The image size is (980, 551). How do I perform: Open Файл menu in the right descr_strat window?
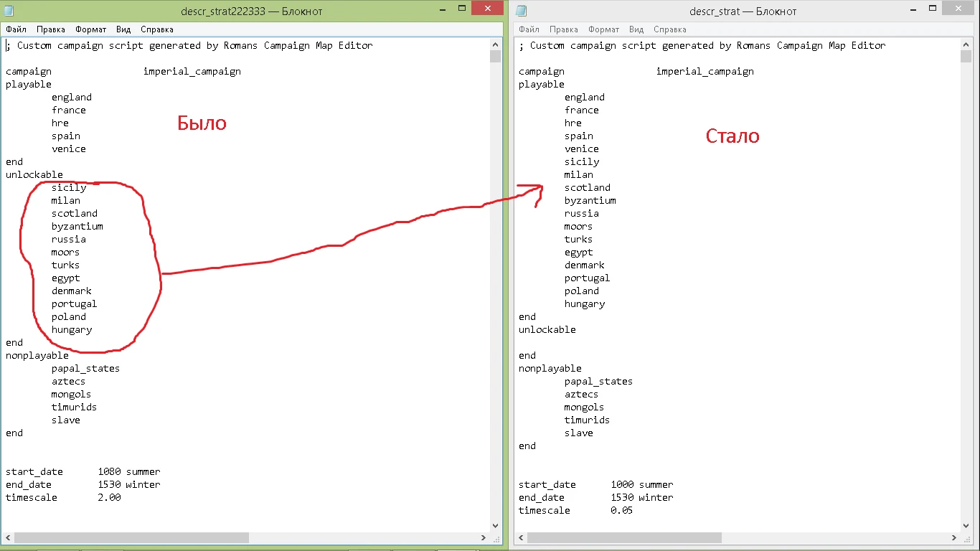[x=529, y=29]
